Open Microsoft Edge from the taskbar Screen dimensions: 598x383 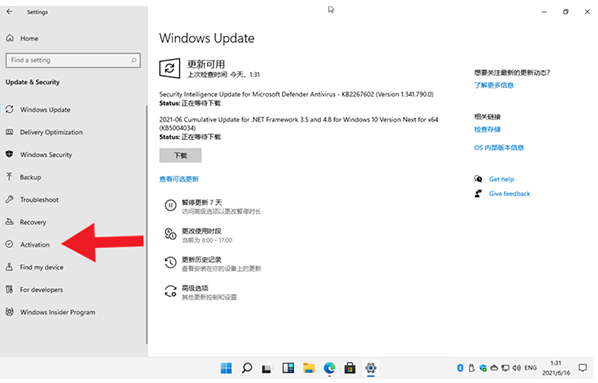[329, 368]
